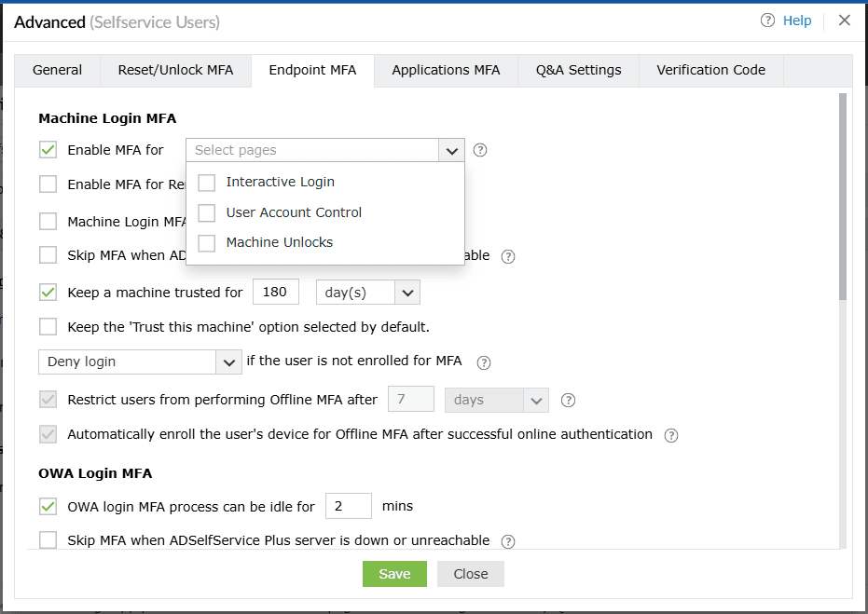Click help icon after automatic Offline MFA enrollment
The width and height of the screenshot is (868, 614).
(x=671, y=435)
